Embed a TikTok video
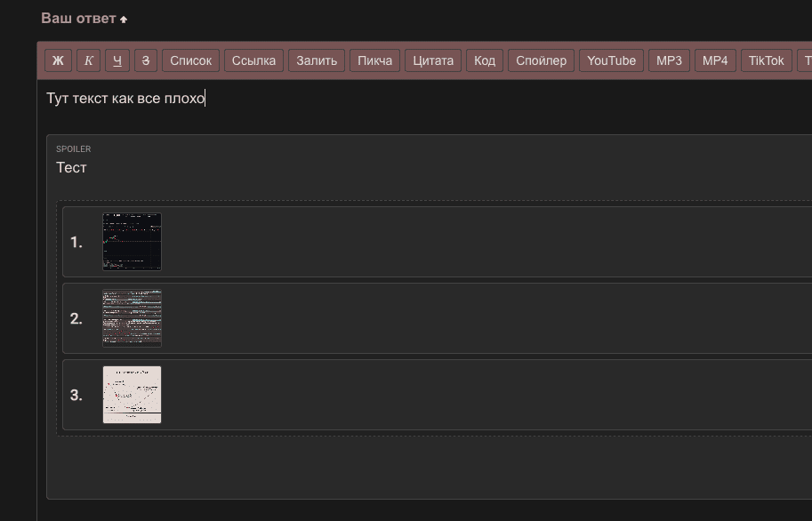 [x=766, y=60]
